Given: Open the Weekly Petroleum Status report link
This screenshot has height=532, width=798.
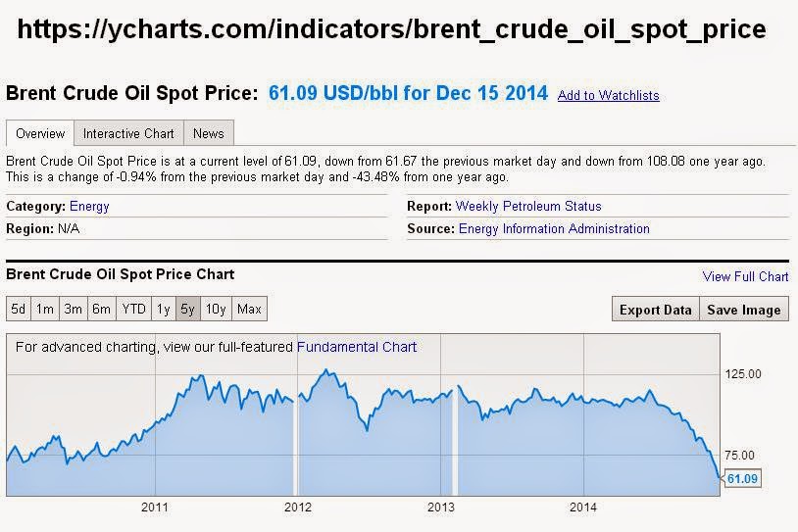Looking at the screenshot, I should coord(528,207).
